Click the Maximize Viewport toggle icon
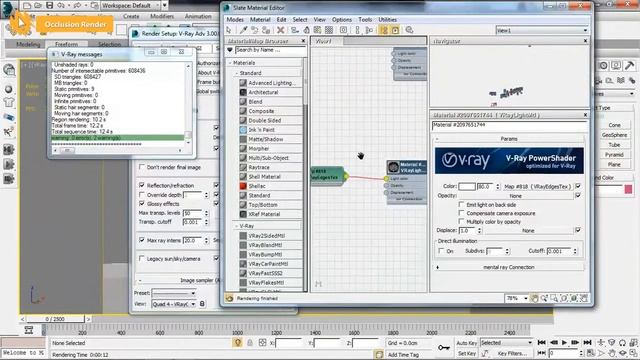Viewport: 640px width, 360px height. [x=633, y=353]
